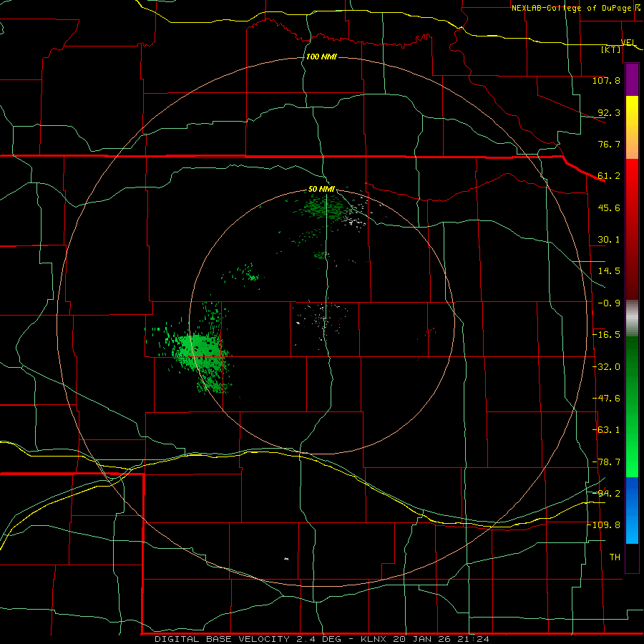The height and width of the screenshot is (644, 644).
Task: Click the purple segment of color bar
Action: pyautogui.click(x=632, y=80)
